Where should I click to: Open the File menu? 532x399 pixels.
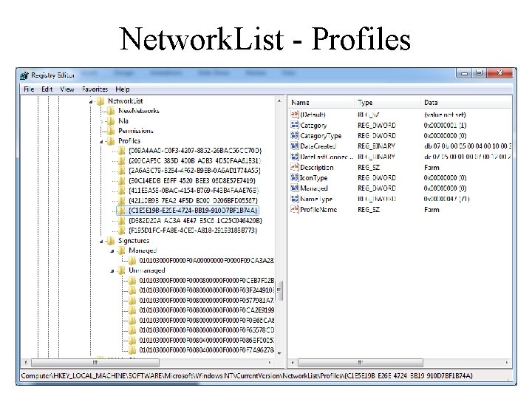29,89
